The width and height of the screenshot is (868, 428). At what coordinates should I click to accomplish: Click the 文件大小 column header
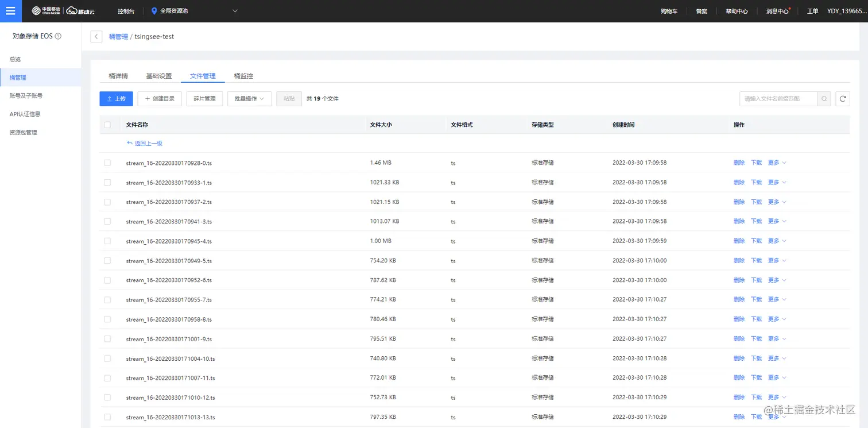click(381, 125)
